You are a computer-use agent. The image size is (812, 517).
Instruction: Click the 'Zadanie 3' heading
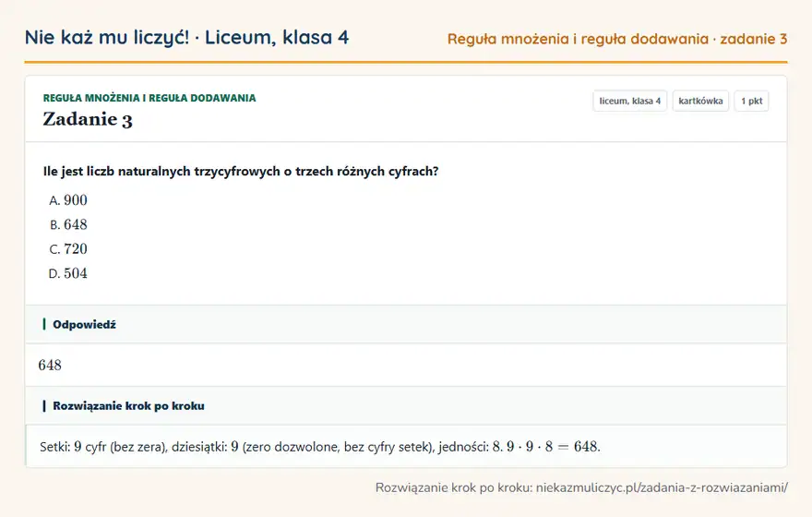click(x=88, y=120)
